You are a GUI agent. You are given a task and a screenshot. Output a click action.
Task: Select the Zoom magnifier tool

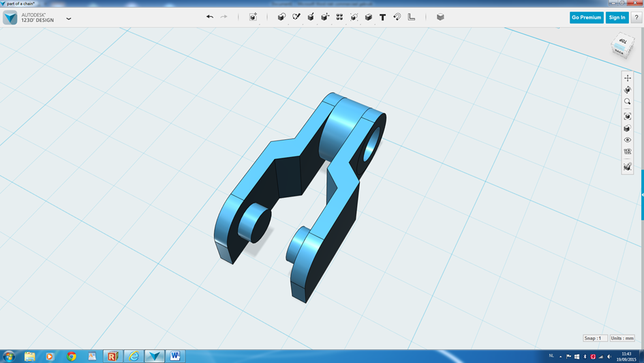(627, 102)
